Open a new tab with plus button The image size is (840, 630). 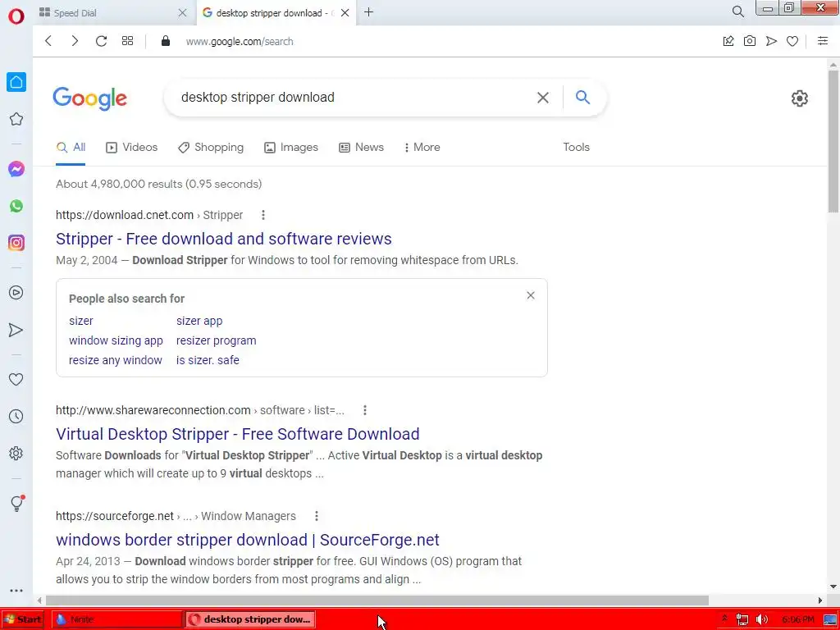pyautogui.click(x=368, y=12)
